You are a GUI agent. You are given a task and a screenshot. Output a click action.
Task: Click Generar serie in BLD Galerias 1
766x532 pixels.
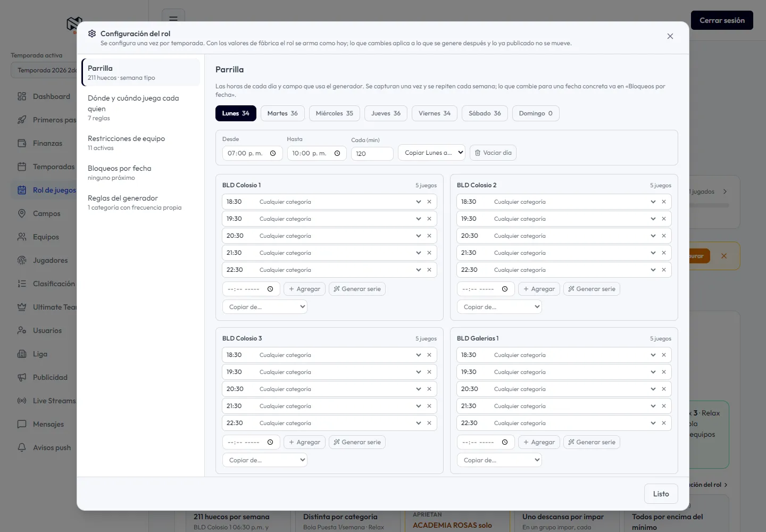(592, 442)
